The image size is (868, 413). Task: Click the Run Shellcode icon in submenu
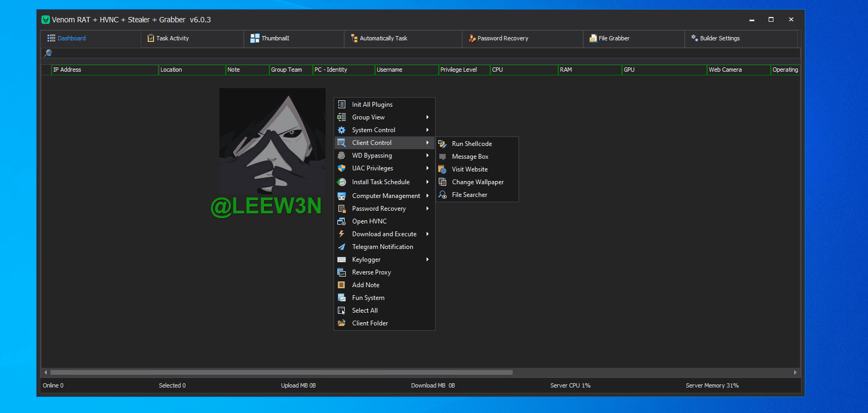(442, 144)
